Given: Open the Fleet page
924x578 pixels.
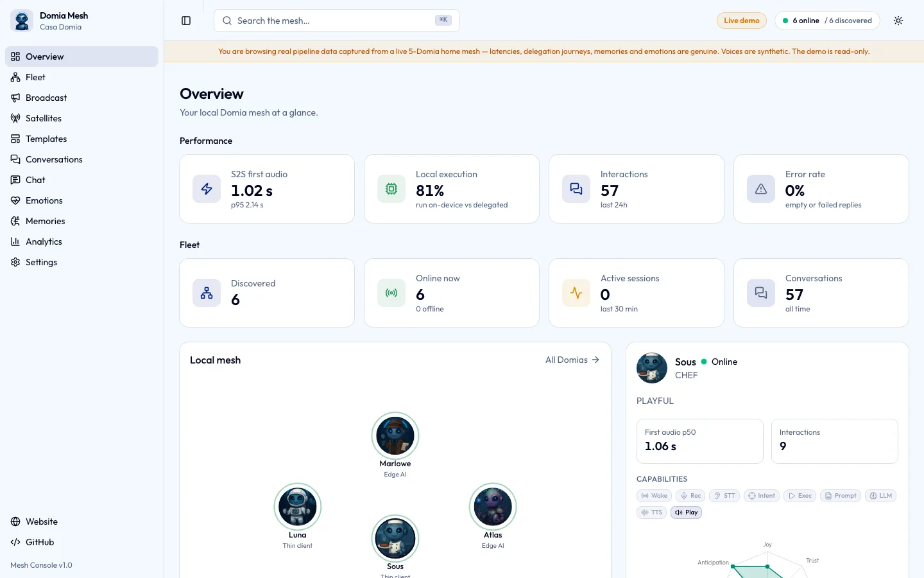Looking at the screenshot, I should pos(81,77).
